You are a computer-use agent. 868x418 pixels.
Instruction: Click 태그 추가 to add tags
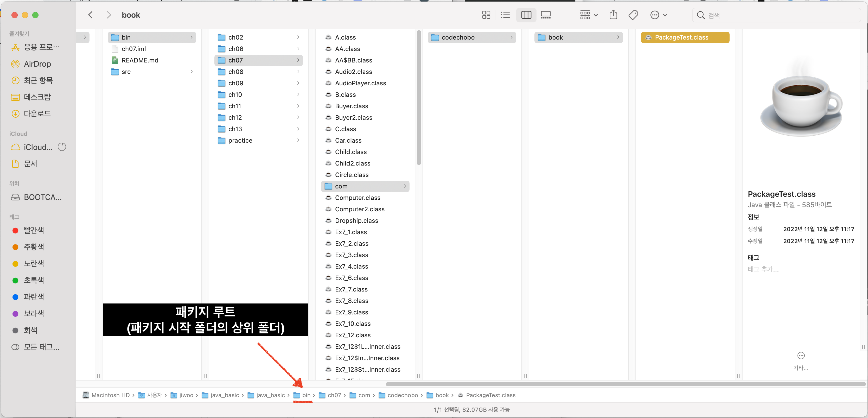tap(763, 269)
